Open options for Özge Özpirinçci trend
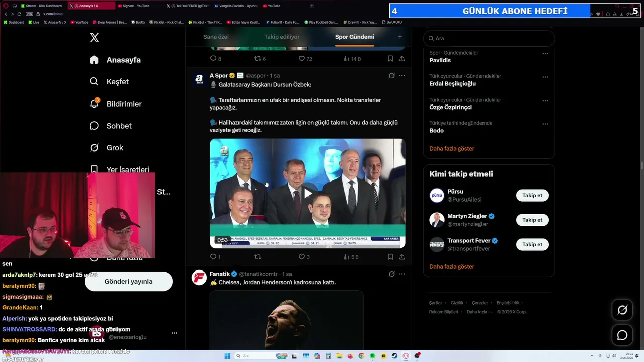Viewport: 644px width, 362px height. coord(545,101)
